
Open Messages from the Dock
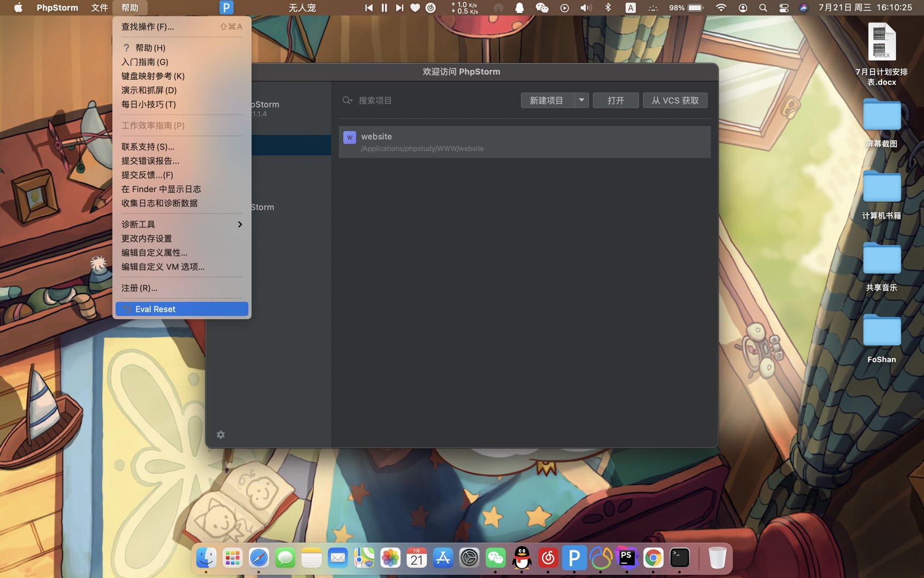[285, 558]
